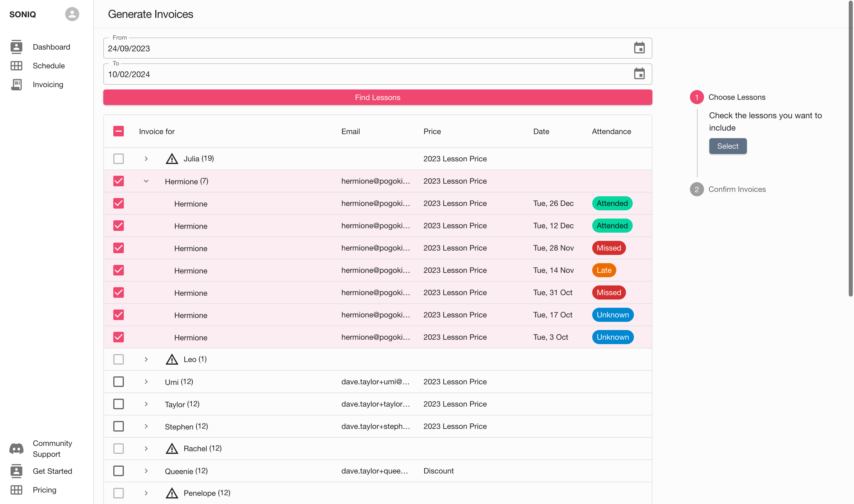The height and width of the screenshot is (504, 854).
Task: Expand the Leo (1) row
Action: [x=146, y=359]
